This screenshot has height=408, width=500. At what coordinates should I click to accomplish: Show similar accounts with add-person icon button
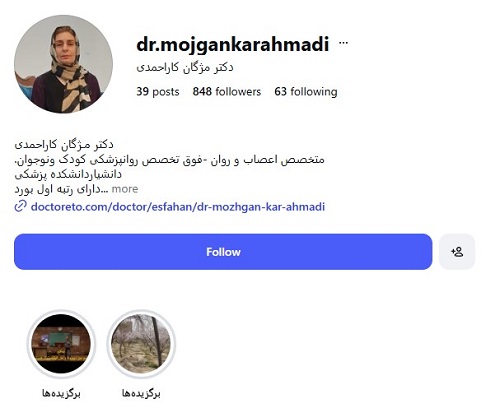coord(457,252)
